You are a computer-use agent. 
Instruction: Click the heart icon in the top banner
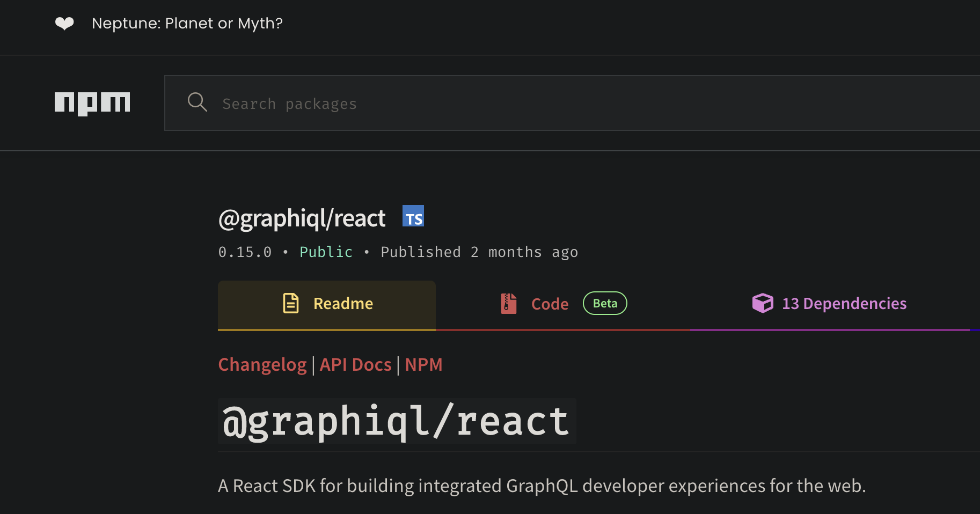(64, 23)
